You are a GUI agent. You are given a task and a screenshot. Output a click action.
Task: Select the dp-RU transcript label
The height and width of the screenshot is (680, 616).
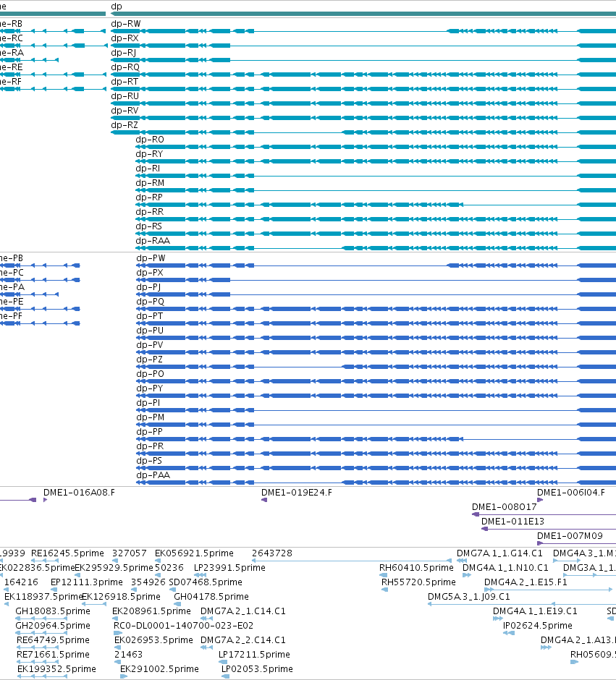(x=125, y=95)
